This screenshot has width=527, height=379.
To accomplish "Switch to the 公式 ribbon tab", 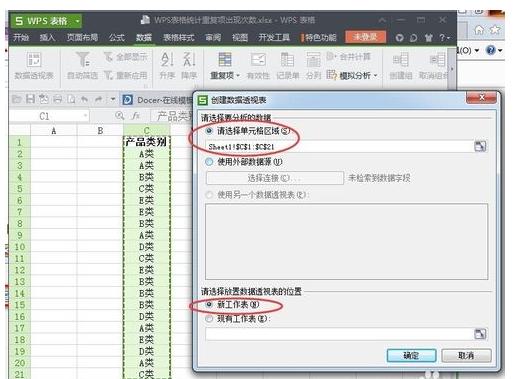I will (117, 37).
